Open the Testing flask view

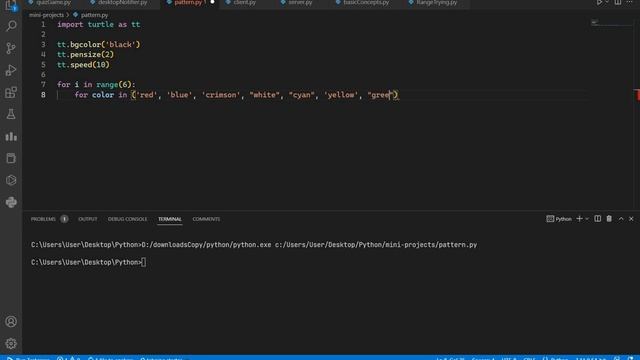[11, 114]
